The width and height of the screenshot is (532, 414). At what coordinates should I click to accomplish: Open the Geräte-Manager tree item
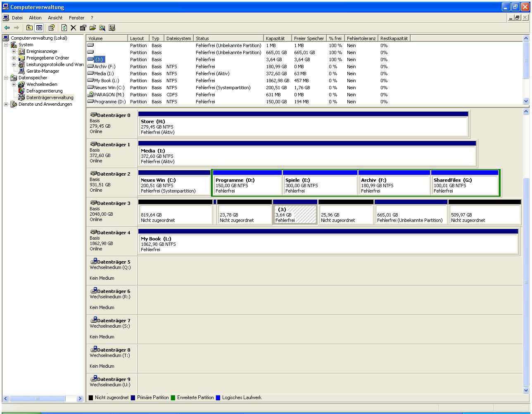point(43,71)
